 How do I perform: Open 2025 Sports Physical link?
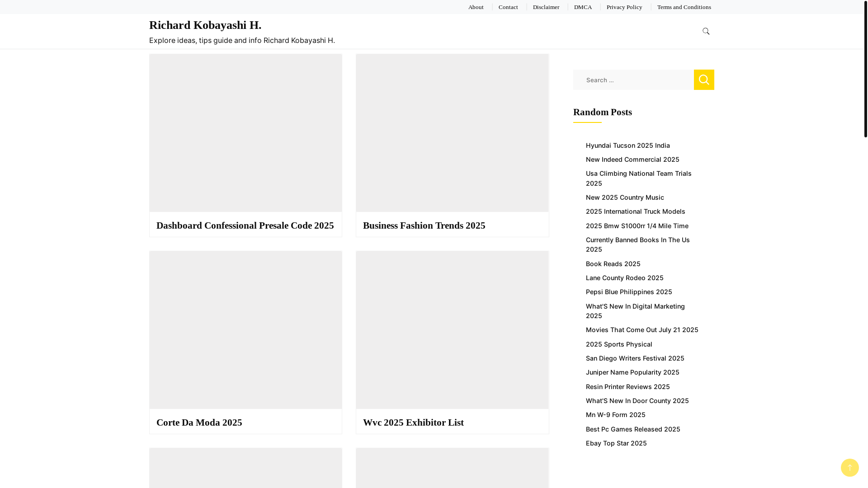pos(619,344)
